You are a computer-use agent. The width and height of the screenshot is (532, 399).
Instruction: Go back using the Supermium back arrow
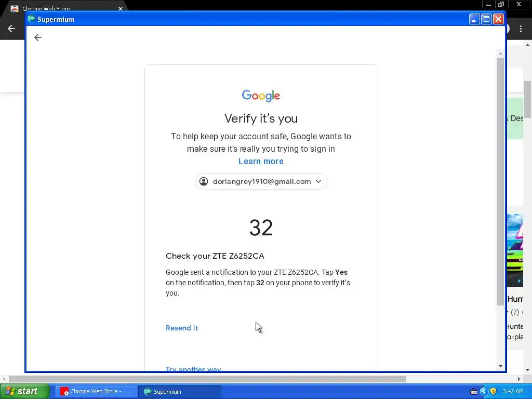click(37, 37)
